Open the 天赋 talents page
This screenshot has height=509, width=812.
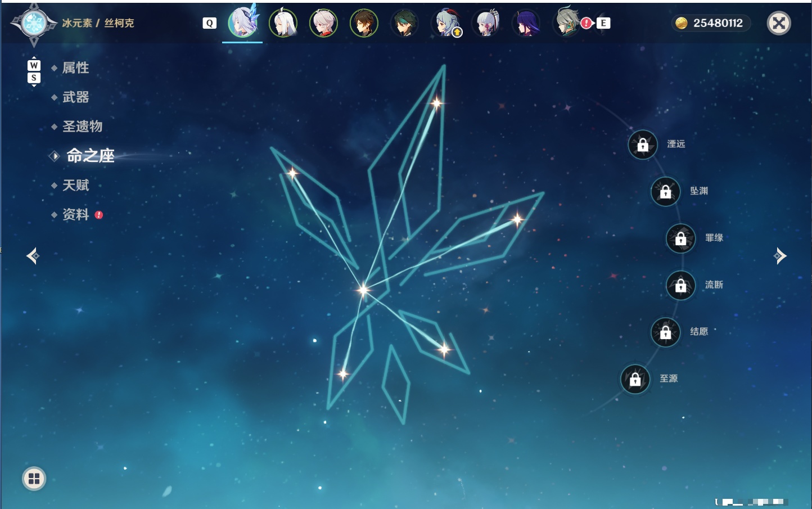pos(75,185)
